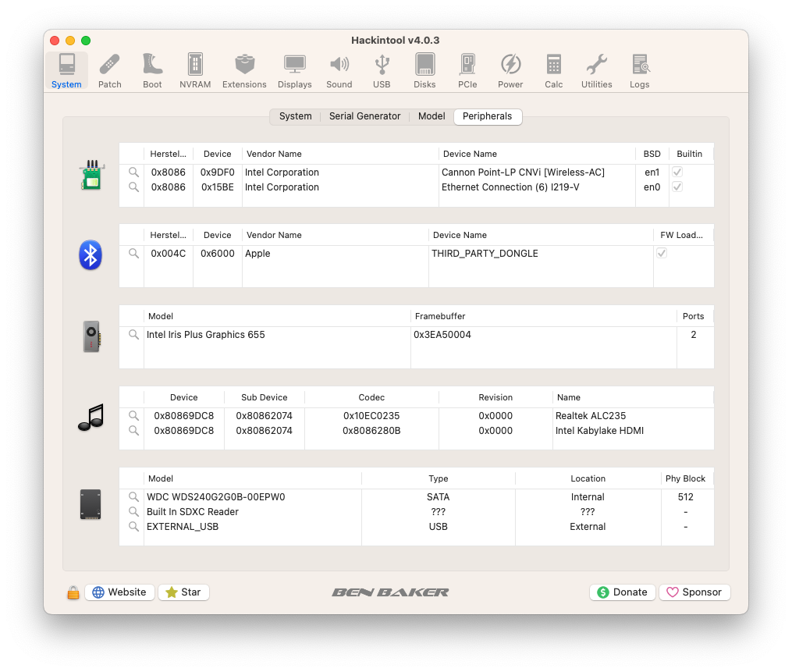Screen dimensions: 792x672
Task: Open the Patch toolbar section
Action: [x=109, y=71]
